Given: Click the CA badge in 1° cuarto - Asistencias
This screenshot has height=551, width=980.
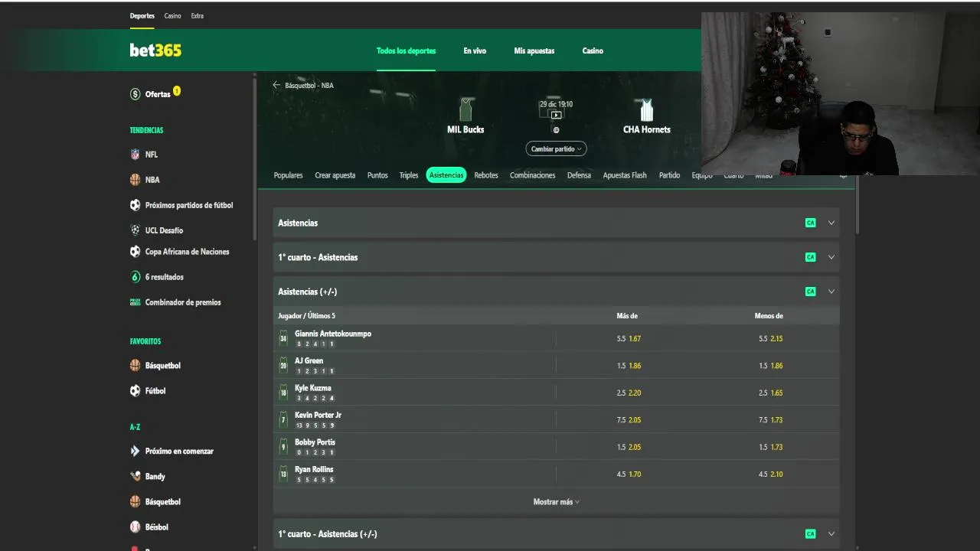Looking at the screenshot, I should point(810,257).
